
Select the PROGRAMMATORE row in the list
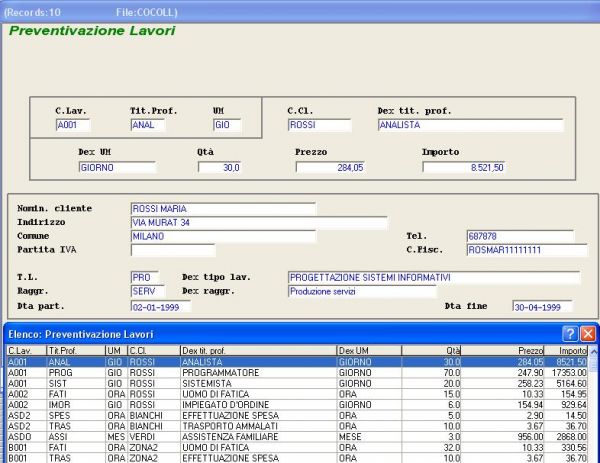point(297,373)
